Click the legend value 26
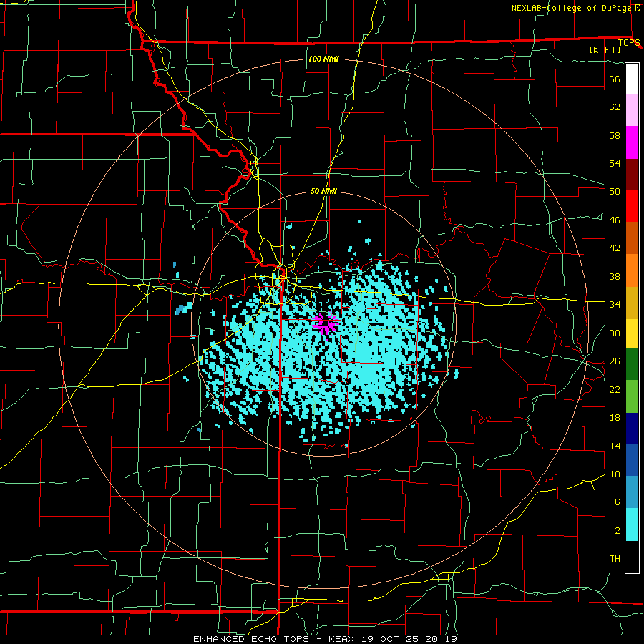Viewport: 644px width, 644px height. 615,361
